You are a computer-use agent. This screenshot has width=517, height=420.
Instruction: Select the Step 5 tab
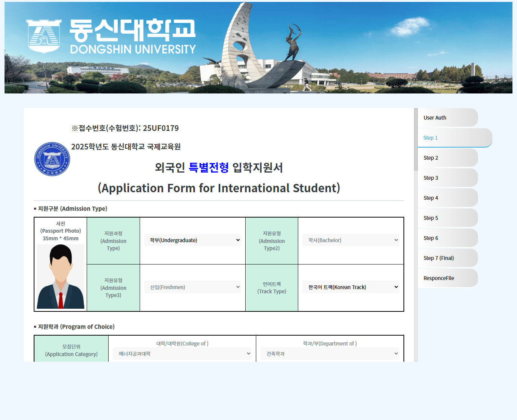(447, 218)
